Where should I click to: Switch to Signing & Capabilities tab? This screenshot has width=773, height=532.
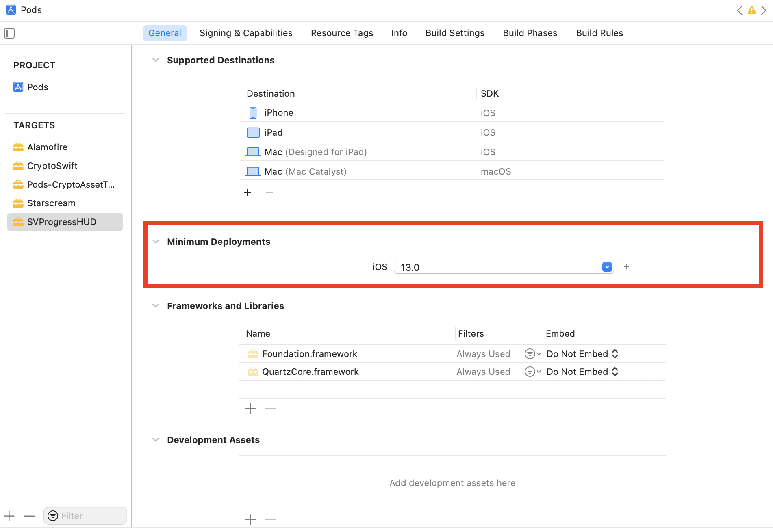[x=246, y=33]
